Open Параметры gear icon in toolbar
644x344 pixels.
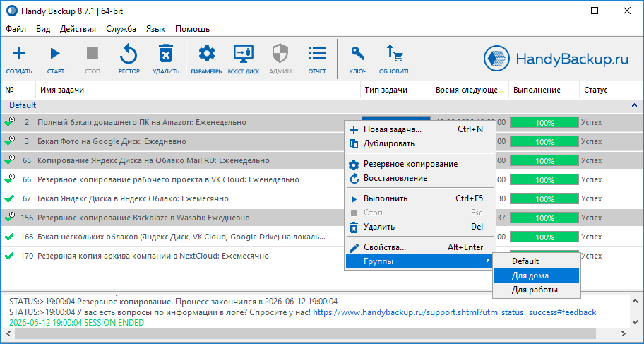coord(207,54)
